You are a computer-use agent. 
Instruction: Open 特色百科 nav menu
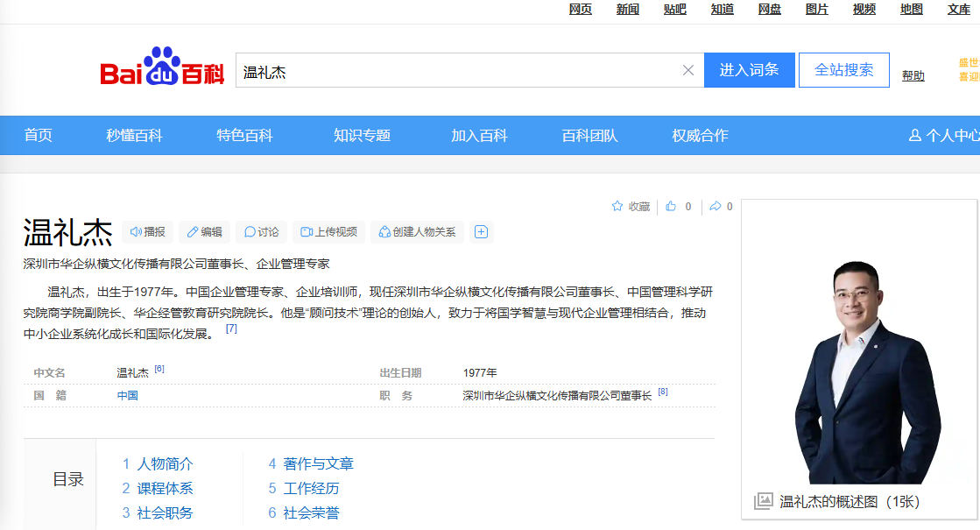(245, 135)
